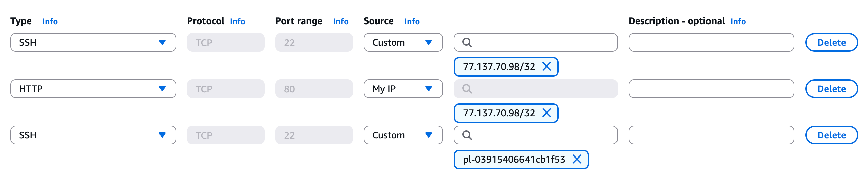Open the Type dropdown for the last SSH rule
Image resolution: width=868 pixels, height=179 pixels.
(x=93, y=135)
